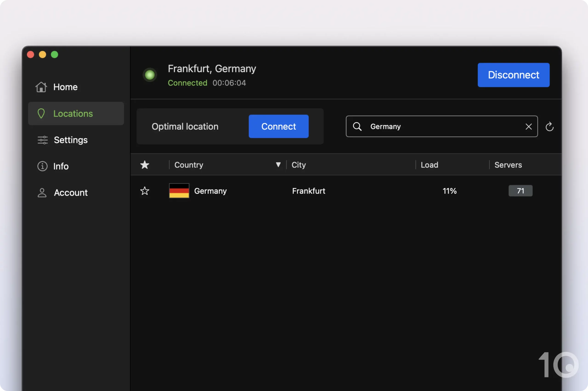Toggle the Germany favorite star
The height and width of the screenshot is (391, 588).
click(145, 191)
